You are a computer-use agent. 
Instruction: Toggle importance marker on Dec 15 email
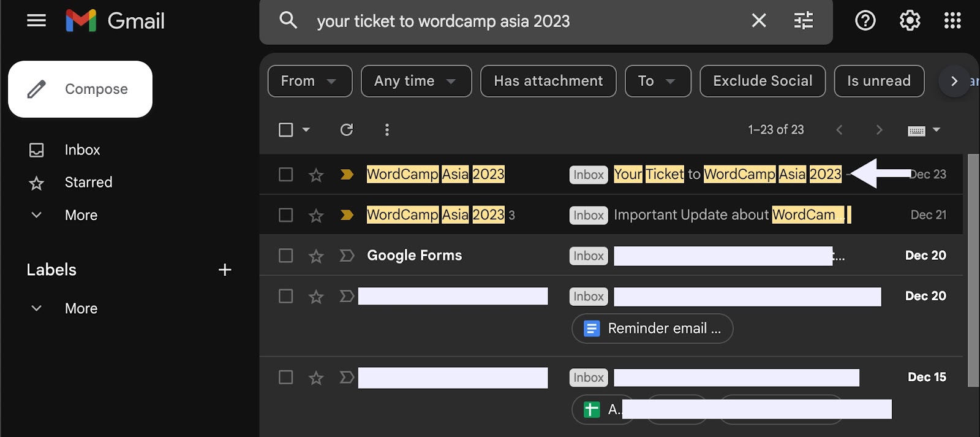pos(347,377)
